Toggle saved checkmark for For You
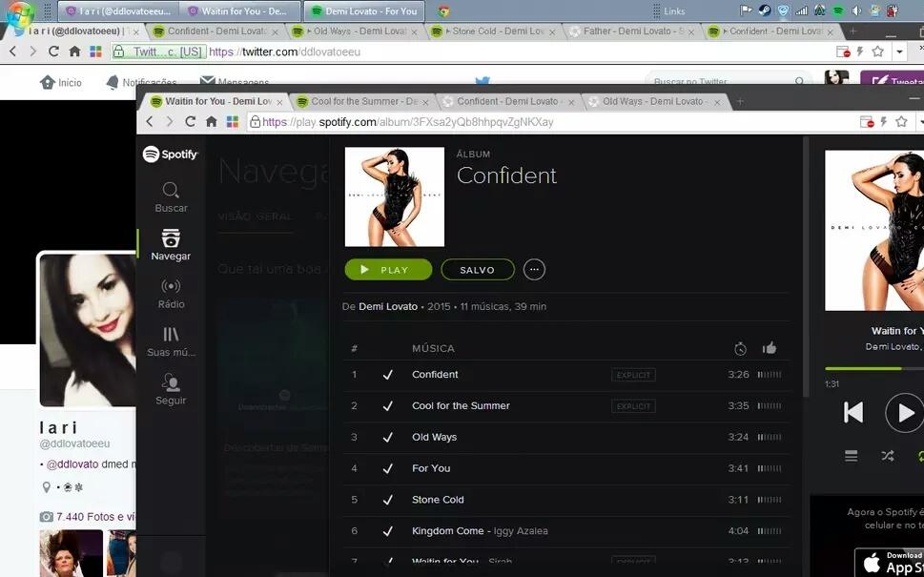Image resolution: width=924 pixels, height=577 pixels. pyautogui.click(x=388, y=468)
